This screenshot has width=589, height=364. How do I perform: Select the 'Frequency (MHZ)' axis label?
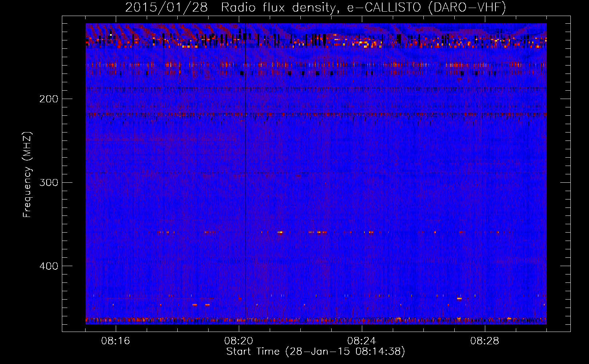click(27, 175)
